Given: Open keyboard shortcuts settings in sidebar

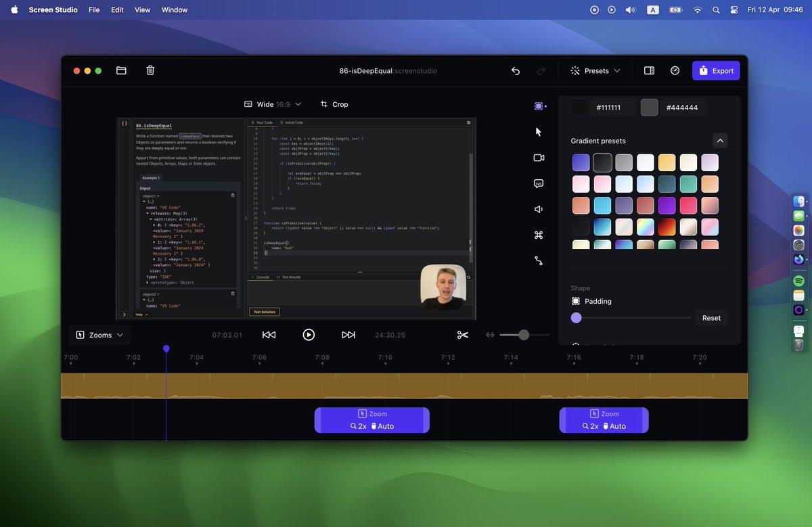Looking at the screenshot, I should pos(539,235).
